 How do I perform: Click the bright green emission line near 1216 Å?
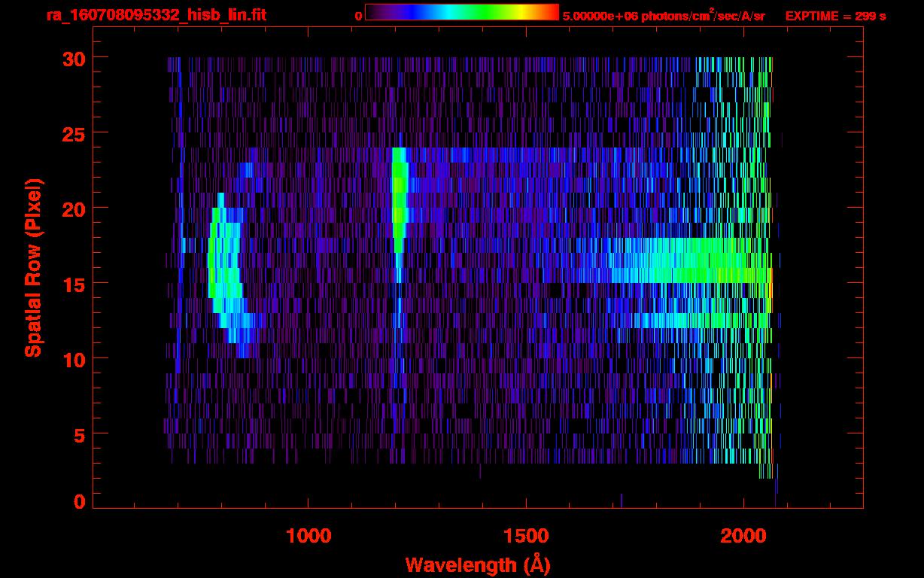(399, 199)
